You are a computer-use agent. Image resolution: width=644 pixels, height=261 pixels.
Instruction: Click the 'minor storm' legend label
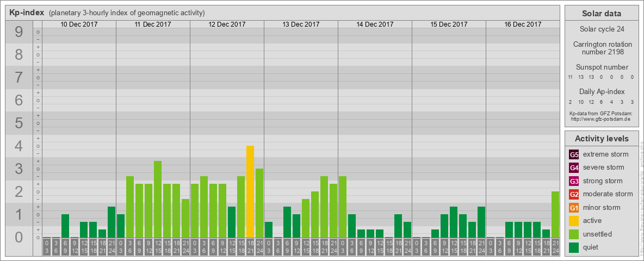click(x=602, y=208)
